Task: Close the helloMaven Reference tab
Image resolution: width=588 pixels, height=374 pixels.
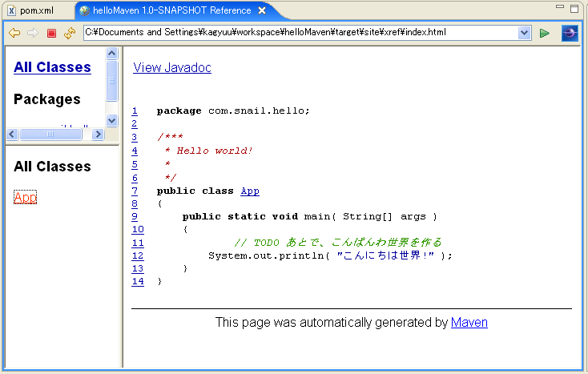Action: [261, 10]
